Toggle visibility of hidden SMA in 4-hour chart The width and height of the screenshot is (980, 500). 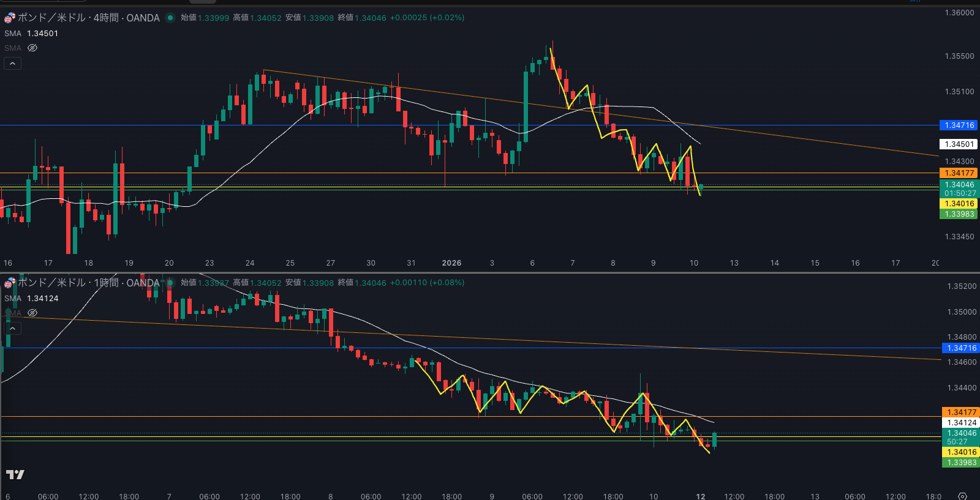click(x=32, y=48)
